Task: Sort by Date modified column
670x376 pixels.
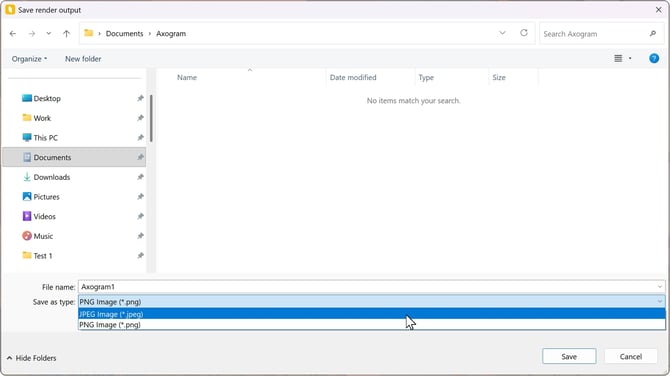Action: pyautogui.click(x=353, y=77)
